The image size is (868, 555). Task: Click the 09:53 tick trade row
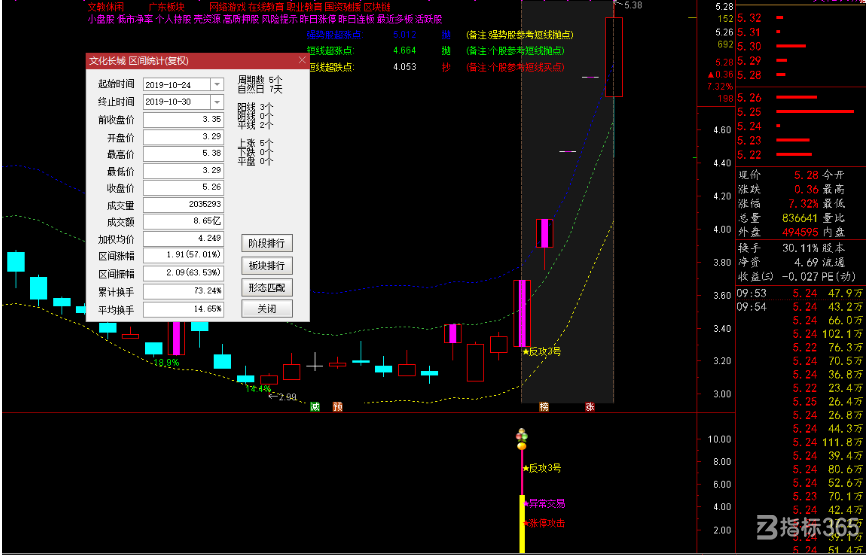tap(800, 293)
